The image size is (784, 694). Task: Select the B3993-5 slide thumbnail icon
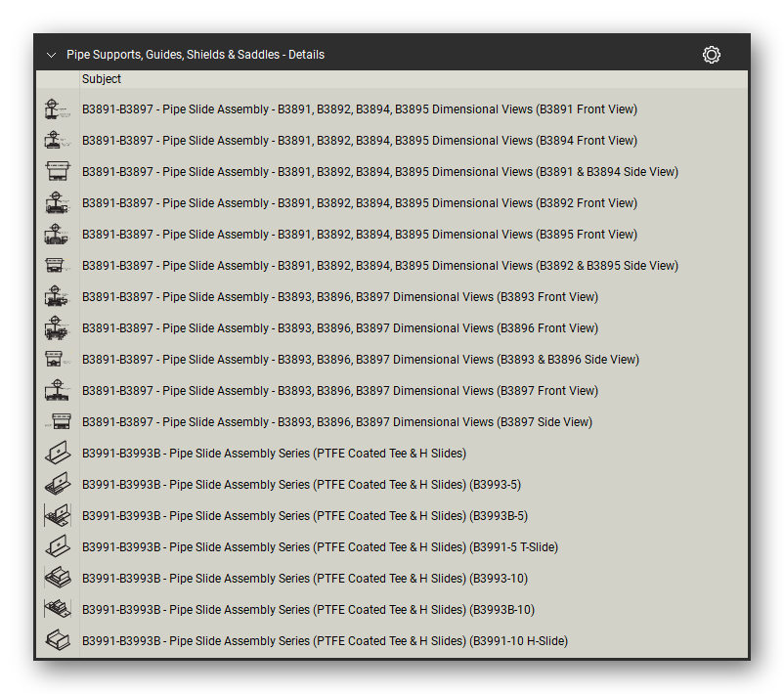(x=58, y=485)
